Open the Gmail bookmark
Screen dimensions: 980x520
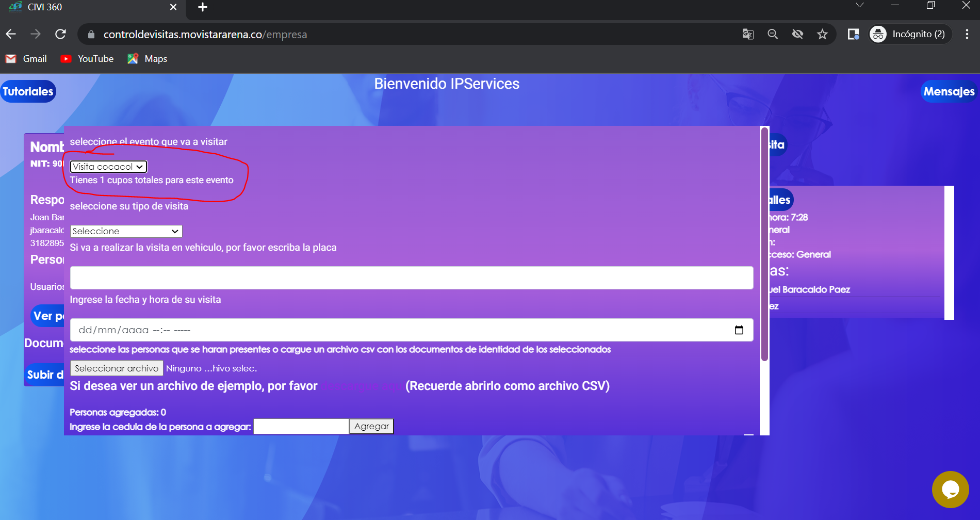pos(26,59)
